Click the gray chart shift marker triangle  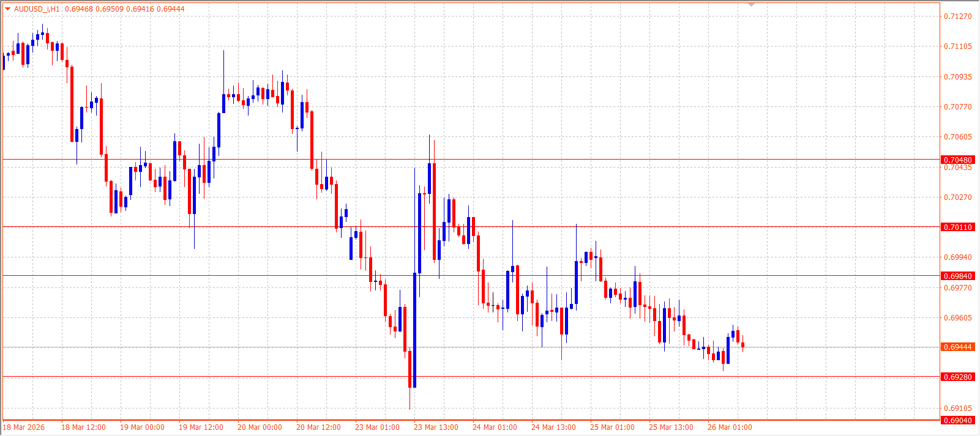point(752,5)
